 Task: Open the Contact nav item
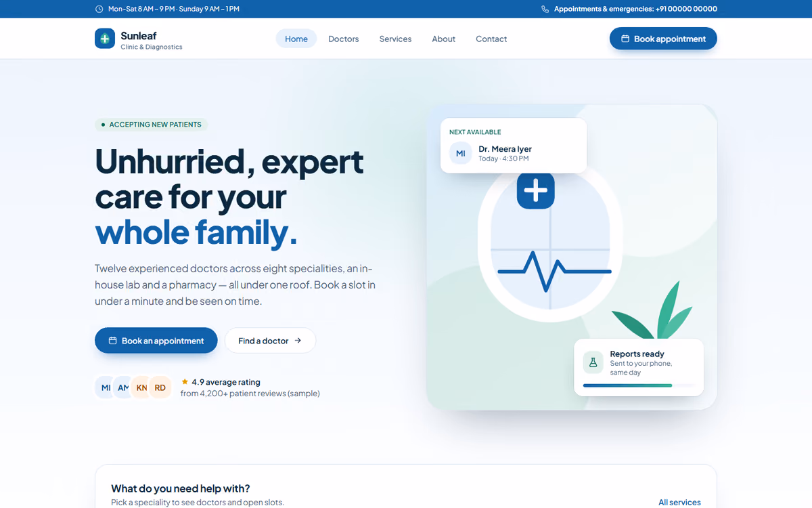pos(491,39)
